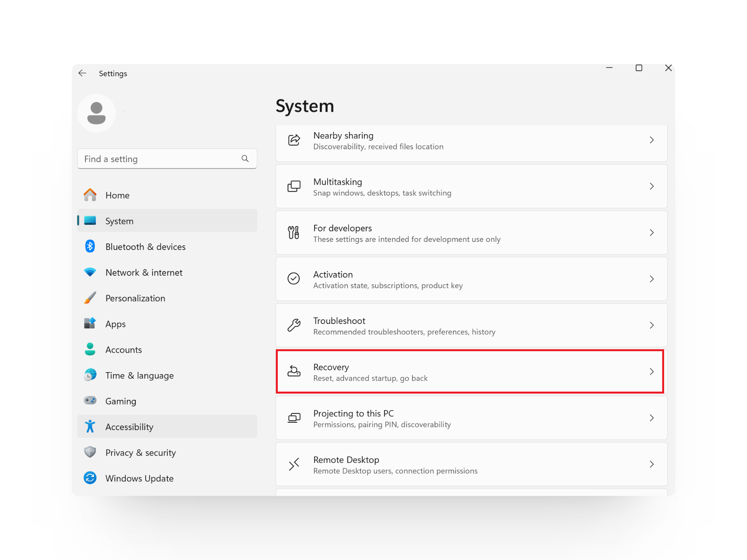Viewport: 747px width, 560px height.
Task: Select System in the navigation sidebar
Action: (x=119, y=220)
